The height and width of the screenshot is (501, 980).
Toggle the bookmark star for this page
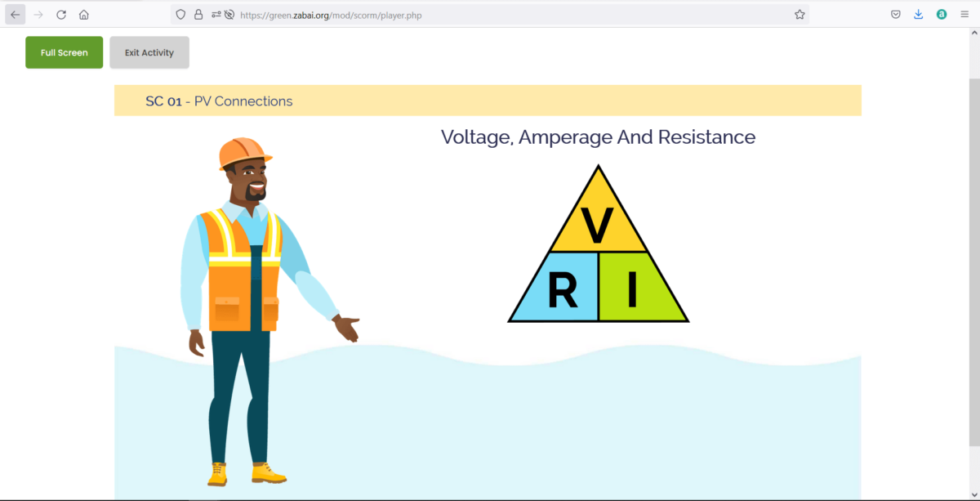799,14
